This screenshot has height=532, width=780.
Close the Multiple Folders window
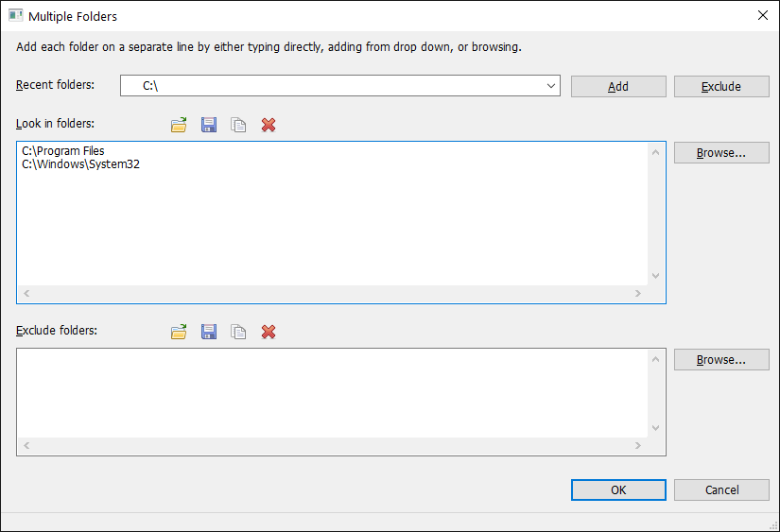point(763,15)
